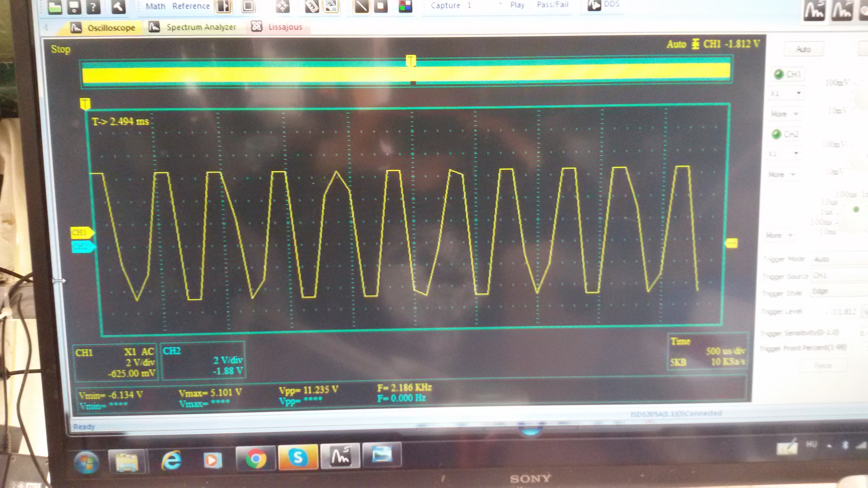Open the Math menu

point(155,6)
